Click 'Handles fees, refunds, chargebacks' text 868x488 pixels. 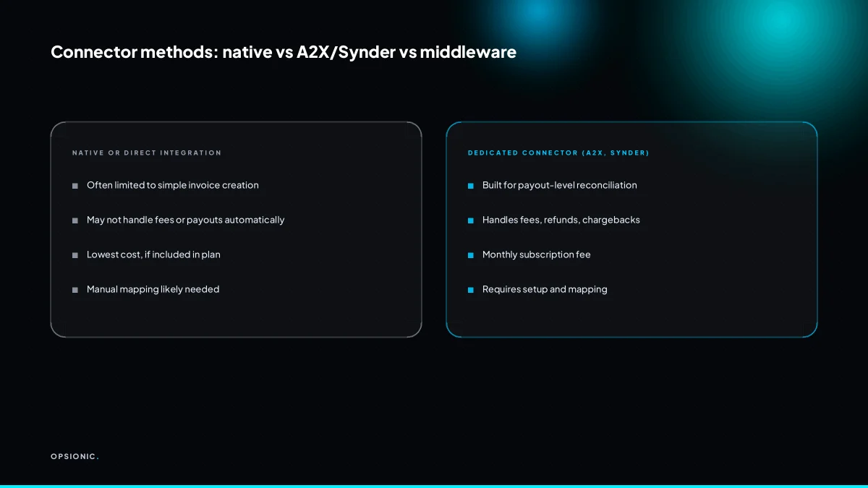[561, 220]
